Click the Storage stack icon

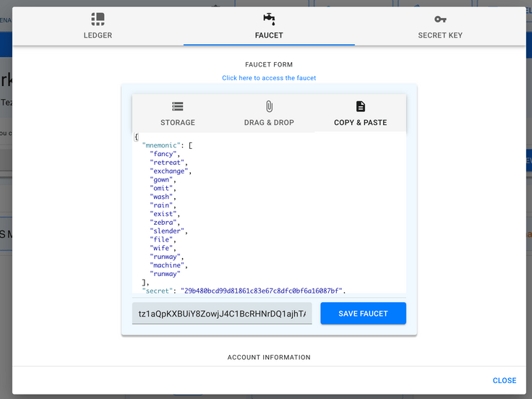(x=177, y=106)
